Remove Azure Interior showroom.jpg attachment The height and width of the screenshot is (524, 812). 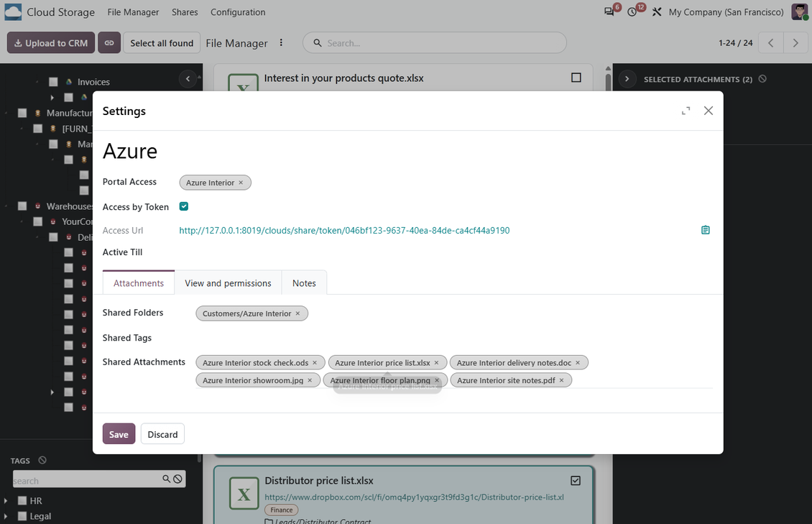coord(310,380)
